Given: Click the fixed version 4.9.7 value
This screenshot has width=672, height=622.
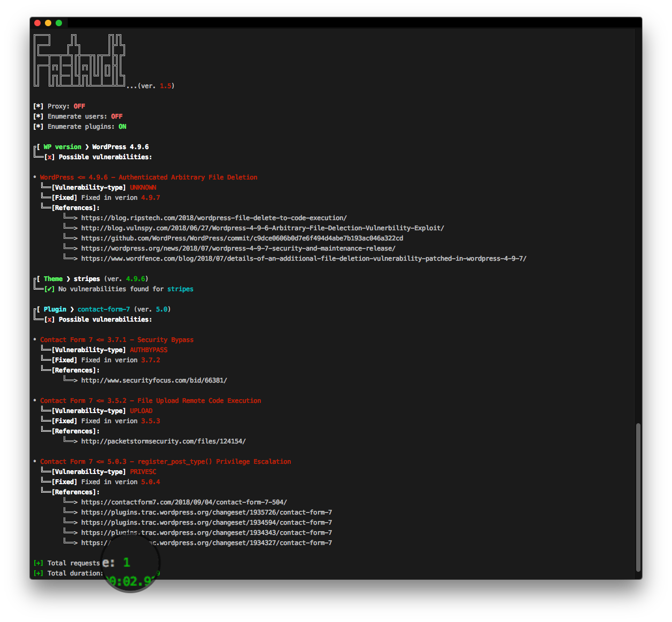Looking at the screenshot, I should pos(151,198).
